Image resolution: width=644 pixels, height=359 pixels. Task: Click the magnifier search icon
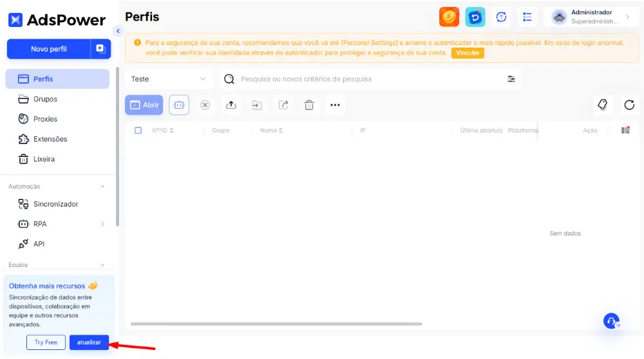click(229, 78)
